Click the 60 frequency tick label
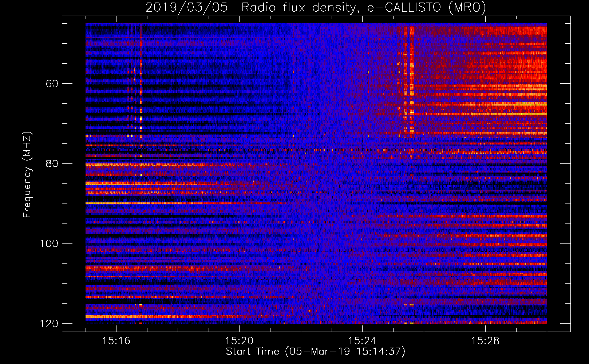The image size is (589, 364). 52,84
